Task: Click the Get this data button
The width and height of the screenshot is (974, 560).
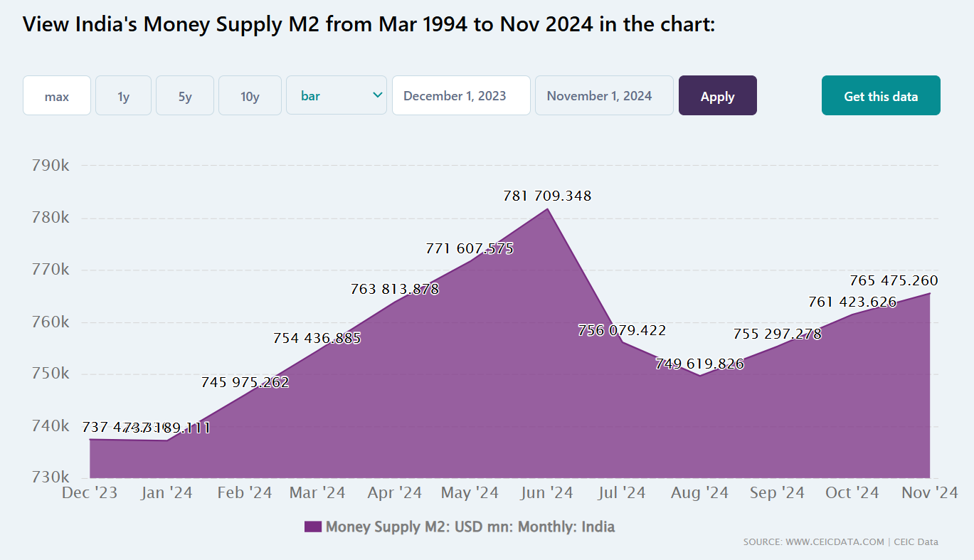Action: [x=881, y=95]
